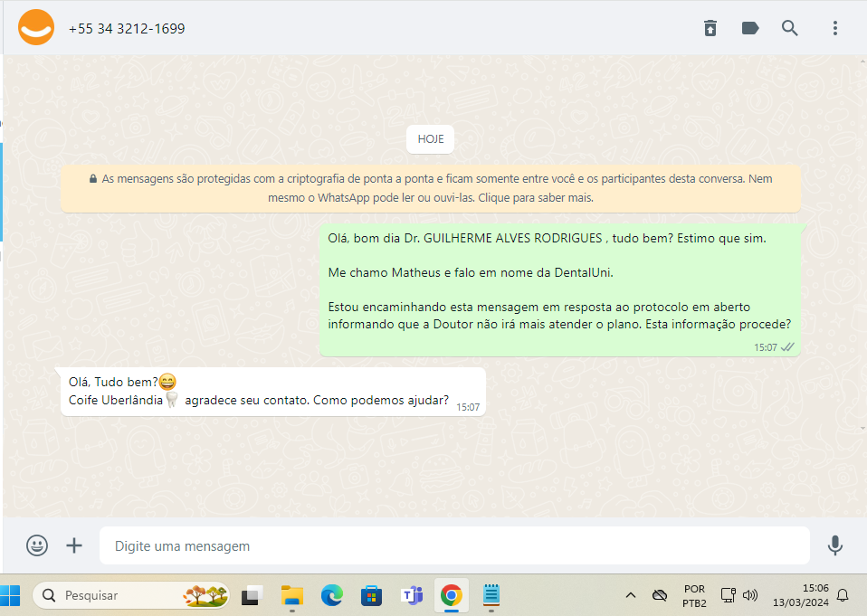867x616 pixels.
Task: Open the emoji picker
Action: pos(37,545)
